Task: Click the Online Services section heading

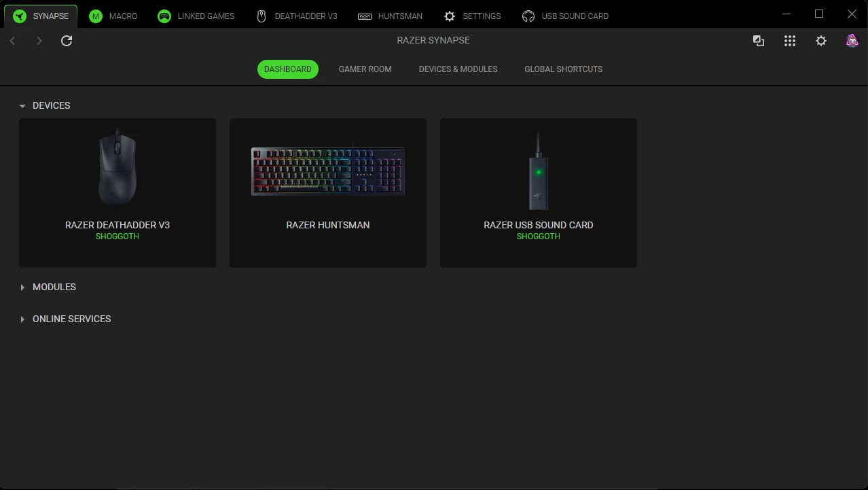Action: coord(72,319)
